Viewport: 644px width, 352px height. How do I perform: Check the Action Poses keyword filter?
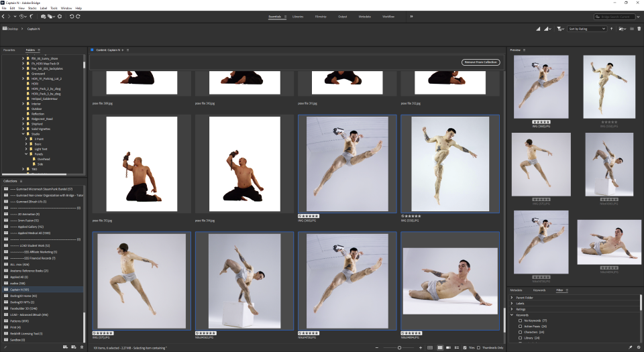(520, 327)
